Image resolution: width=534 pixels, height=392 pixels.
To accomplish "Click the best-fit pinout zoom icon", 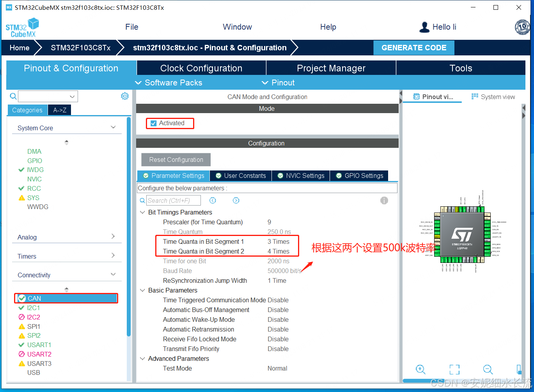I will (454, 369).
